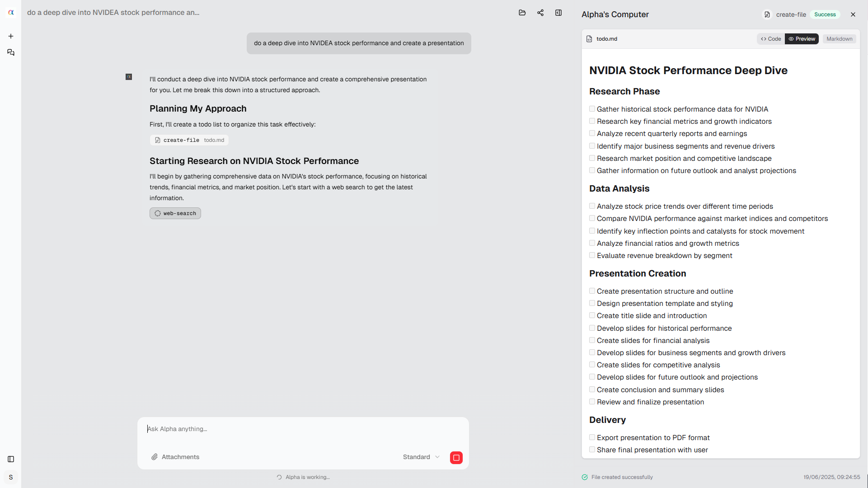Switch to the Code view tab
Screen dimensions: 868x488
tap(771, 39)
